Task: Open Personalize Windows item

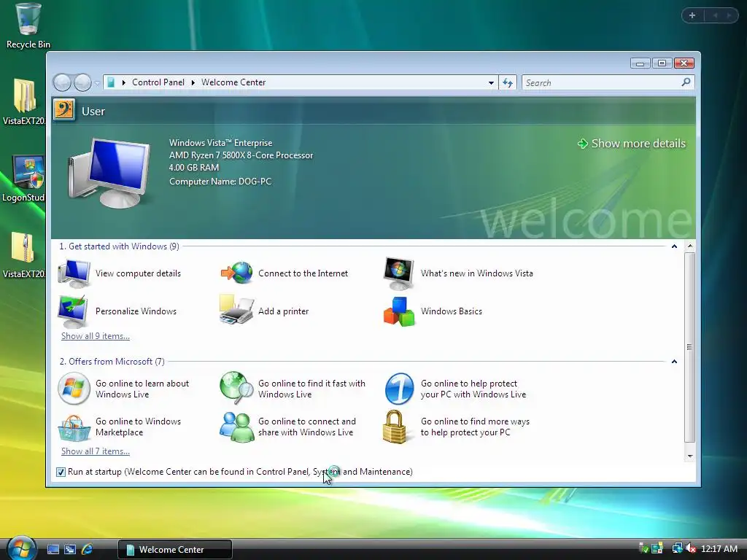Action: click(117, 311)
